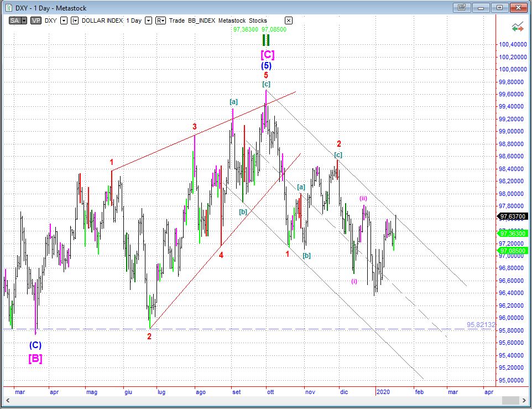Screen dimensions: 532x409
Task: Click the VP toggle button
Action: click(x=36, y=20)
